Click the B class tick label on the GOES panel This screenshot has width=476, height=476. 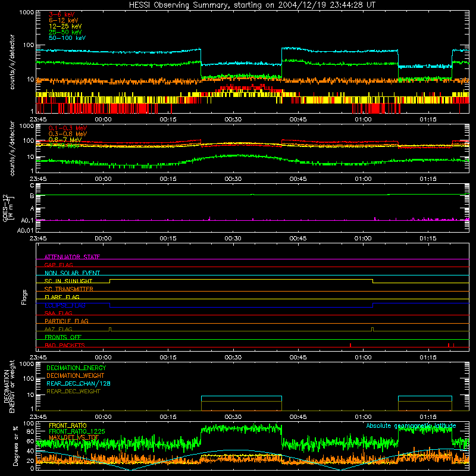click(32, 196)
